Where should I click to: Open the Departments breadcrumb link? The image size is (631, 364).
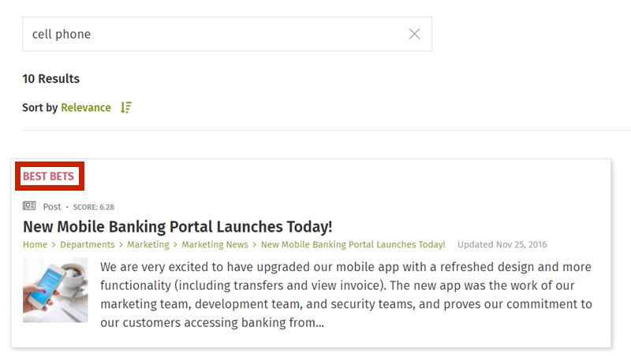(88, 245)
